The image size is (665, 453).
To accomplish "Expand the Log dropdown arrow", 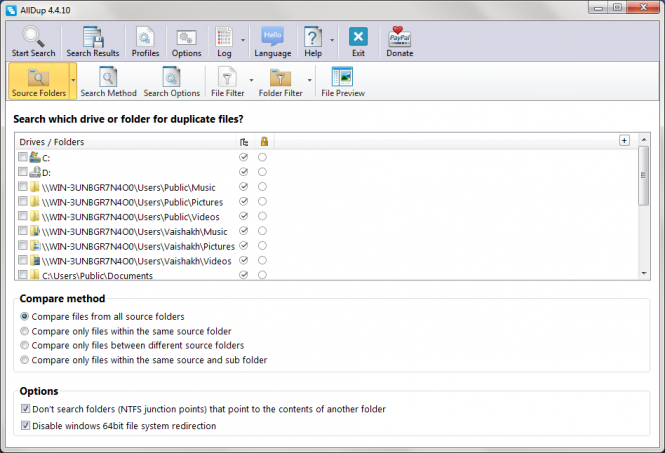I will (x=241, y=42).
